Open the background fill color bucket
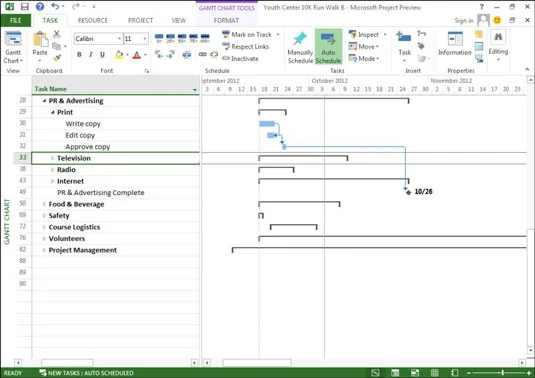The width and height of the screenshot is (535, 378). click(x=119, y=55)
